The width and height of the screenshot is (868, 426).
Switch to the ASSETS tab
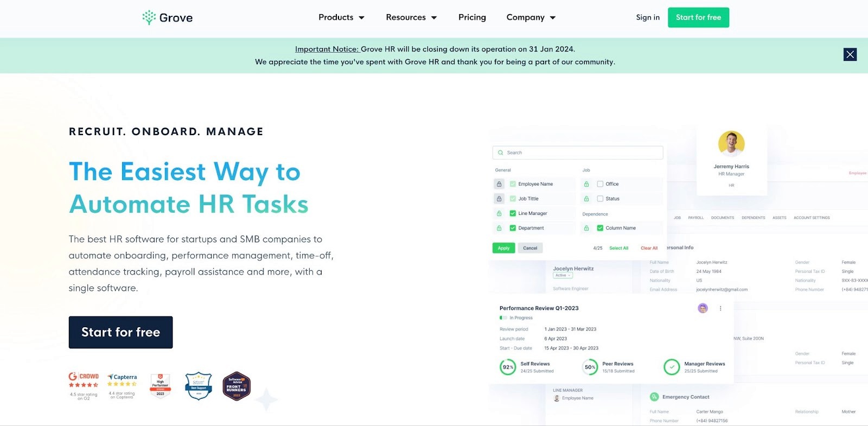(x=780, y=218)
